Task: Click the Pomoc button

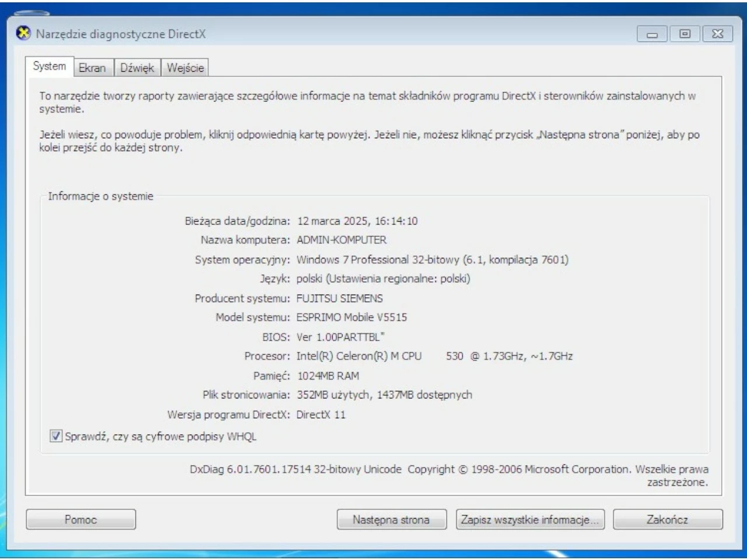Action: (81, 519)
